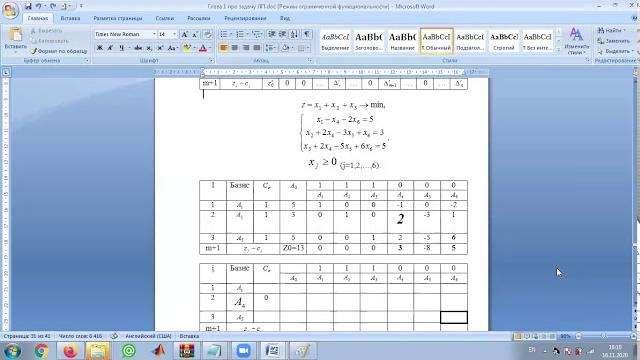Click the Office button logo
This screenshot has width=640, height=360.
pos(10,11)
